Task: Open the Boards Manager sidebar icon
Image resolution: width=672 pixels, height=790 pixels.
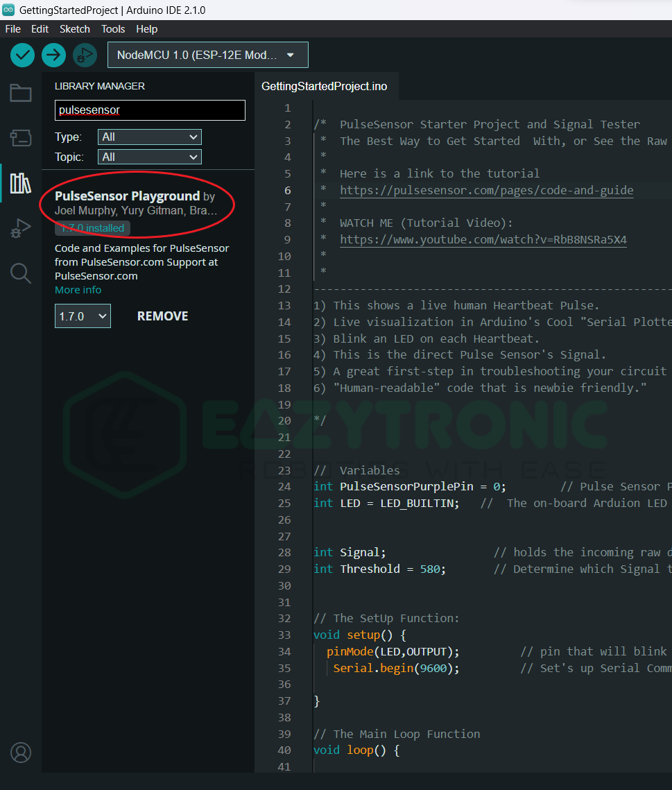Action: point(21,138)
